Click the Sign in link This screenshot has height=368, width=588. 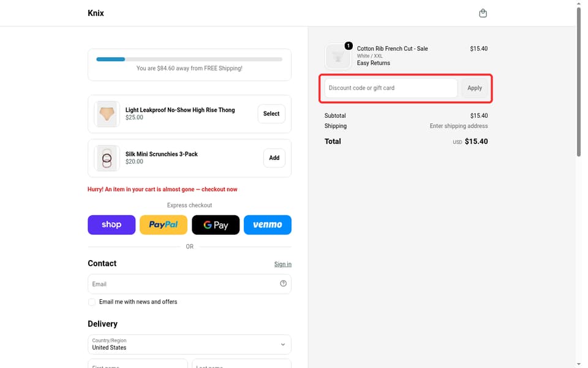[x=283, y=264]
